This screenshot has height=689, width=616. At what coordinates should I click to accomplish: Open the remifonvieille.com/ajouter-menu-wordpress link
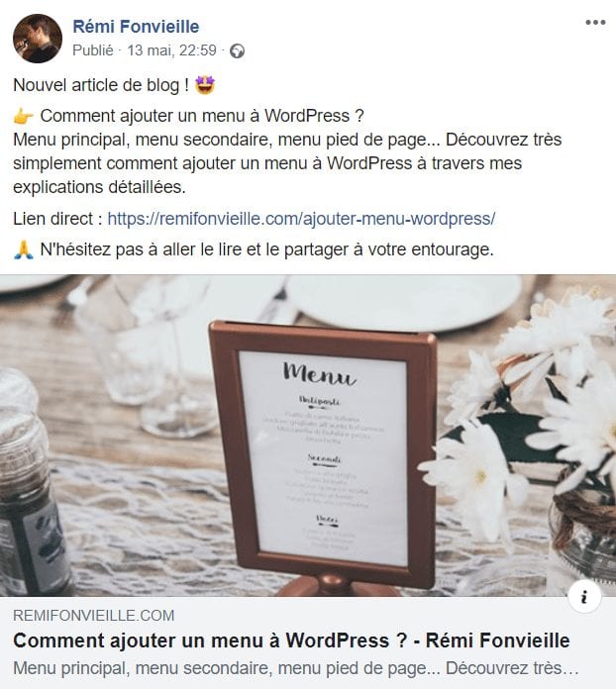[x=301, y=219]
